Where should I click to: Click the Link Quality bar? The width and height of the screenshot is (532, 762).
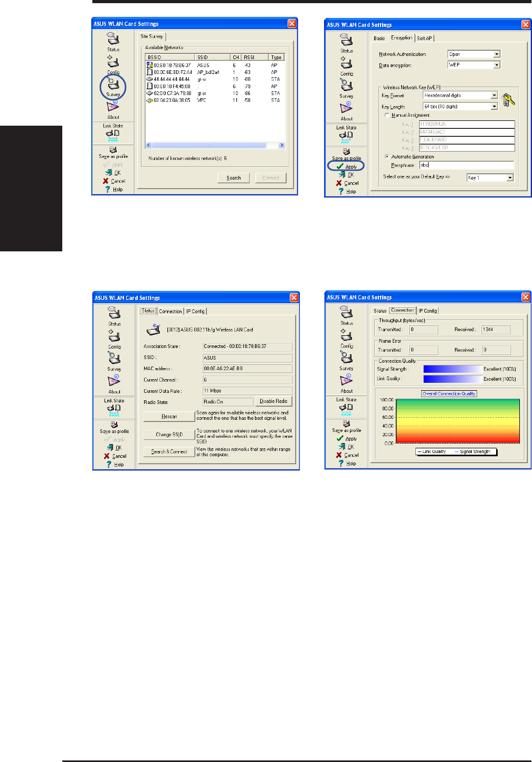click(x=453, y=379)
